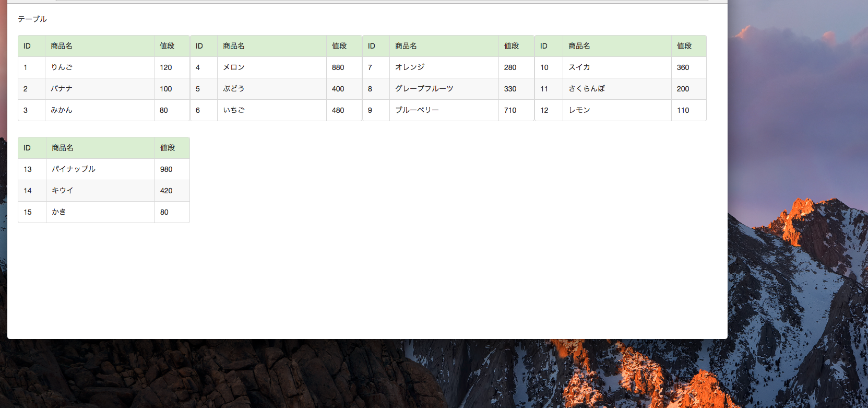The image size is (868, 408).
Task: Click the 商品名 header above オレンジ
Action: pyautogui.click(x=444, y=46)
